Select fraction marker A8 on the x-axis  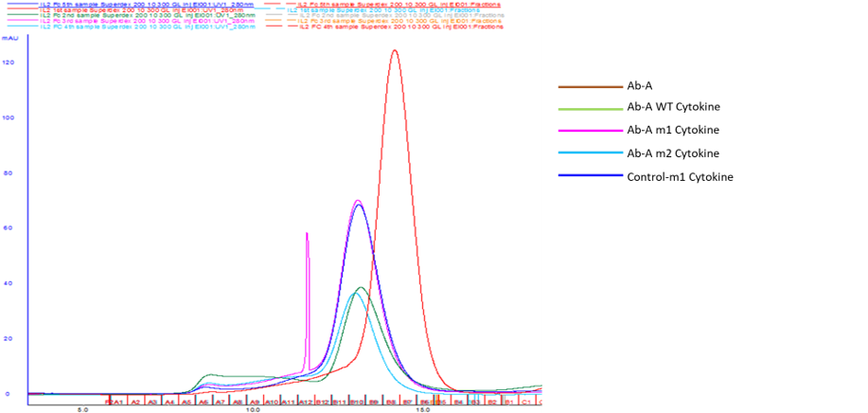pyautogui.click(x=238, y=402)
